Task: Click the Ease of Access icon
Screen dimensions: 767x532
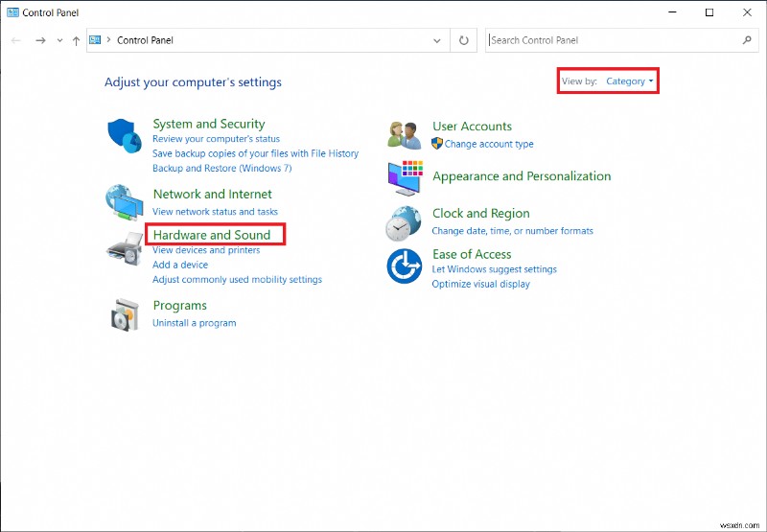Action: [x=404, y=266]
